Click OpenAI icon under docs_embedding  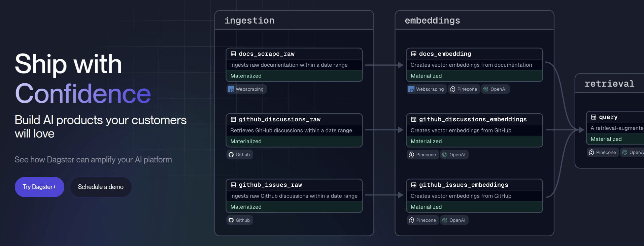coord(486,89)
